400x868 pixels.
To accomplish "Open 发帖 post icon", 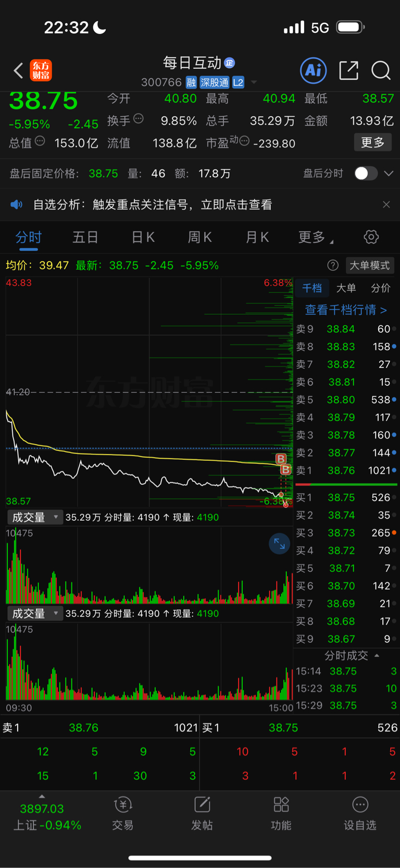I will click(x=202, y=813).
